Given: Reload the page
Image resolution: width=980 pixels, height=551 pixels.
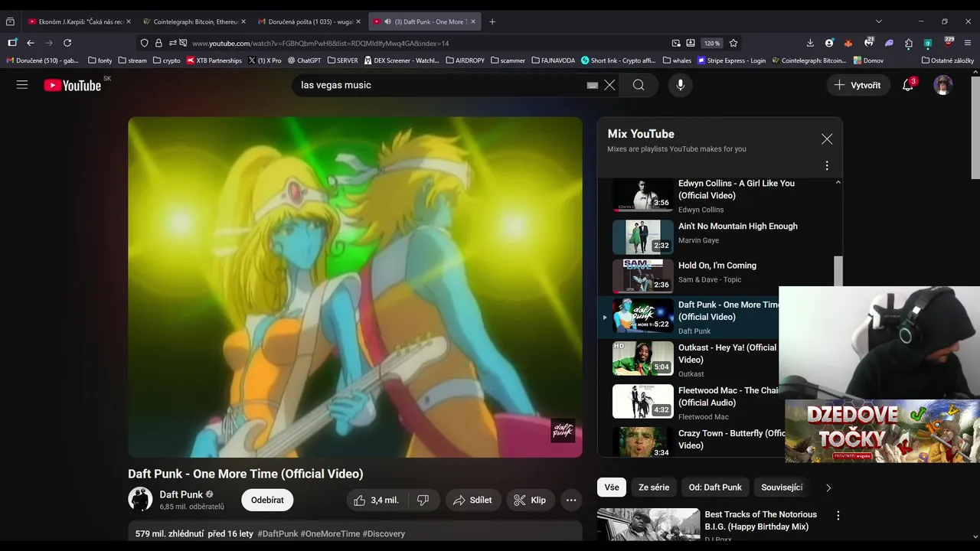Looking at the screenshot, I should click(x=67, y=43).
